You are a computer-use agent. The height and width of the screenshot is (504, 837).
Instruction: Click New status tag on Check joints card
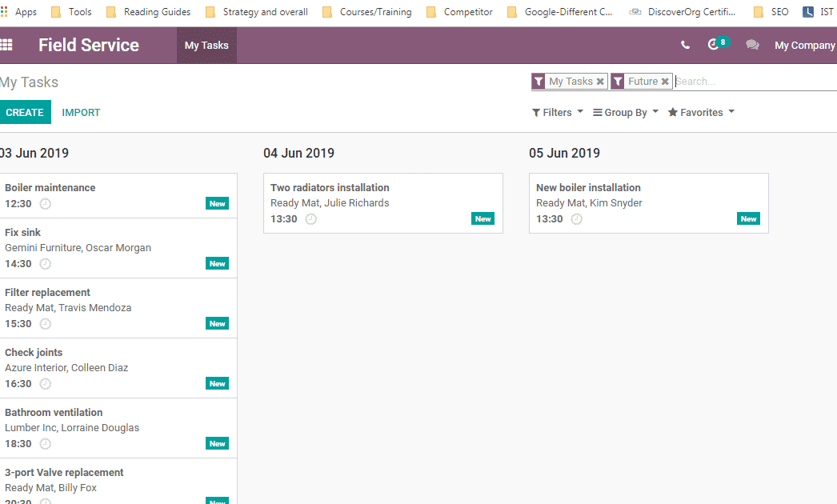click(x=218, y=384)
